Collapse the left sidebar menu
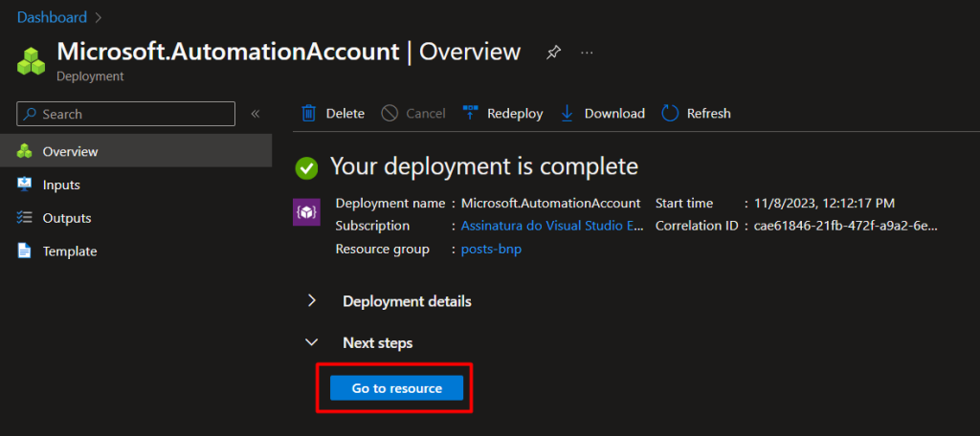This screenshot has height=436, width=980. pos(256,114)
